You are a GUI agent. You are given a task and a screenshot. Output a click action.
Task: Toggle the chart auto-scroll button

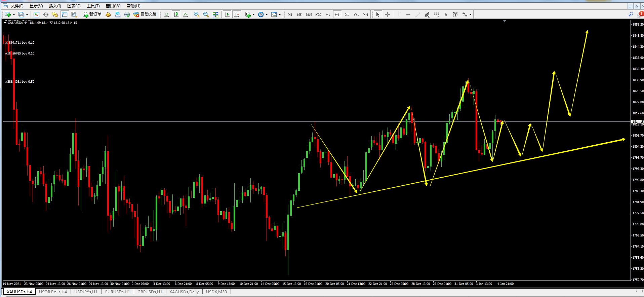227,14
